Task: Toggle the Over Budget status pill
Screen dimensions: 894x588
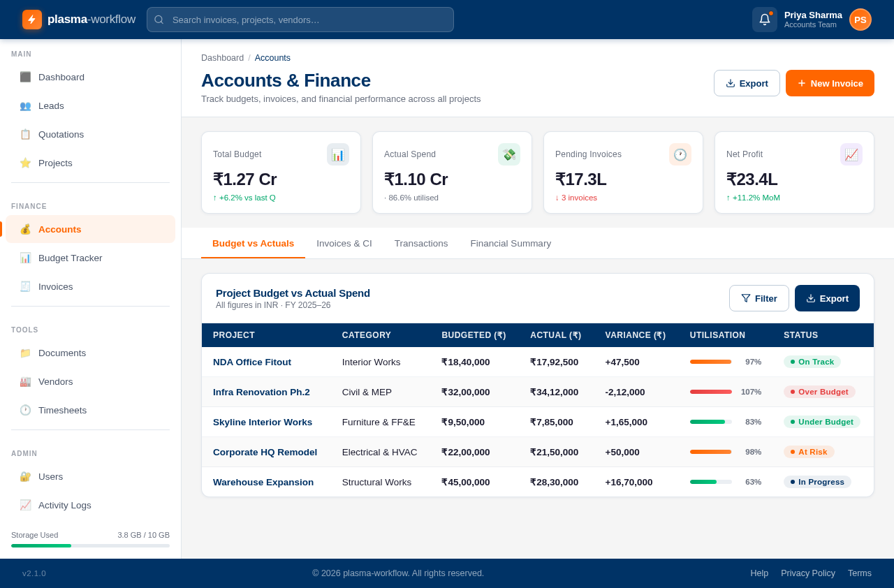Action: [819, 392]
